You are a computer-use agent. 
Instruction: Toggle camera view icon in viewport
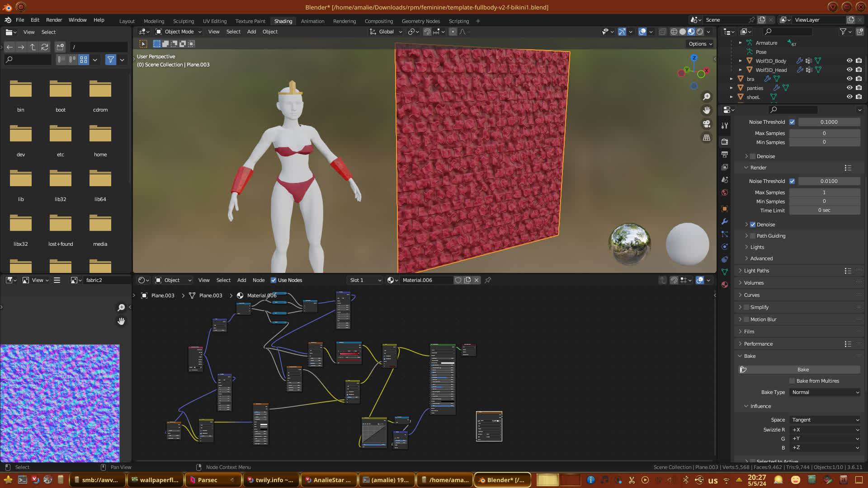coord(707,124)
